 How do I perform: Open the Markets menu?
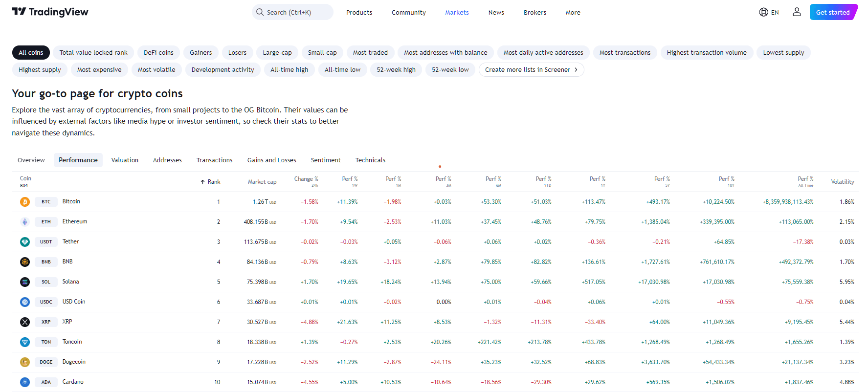(x=457, y=12)
